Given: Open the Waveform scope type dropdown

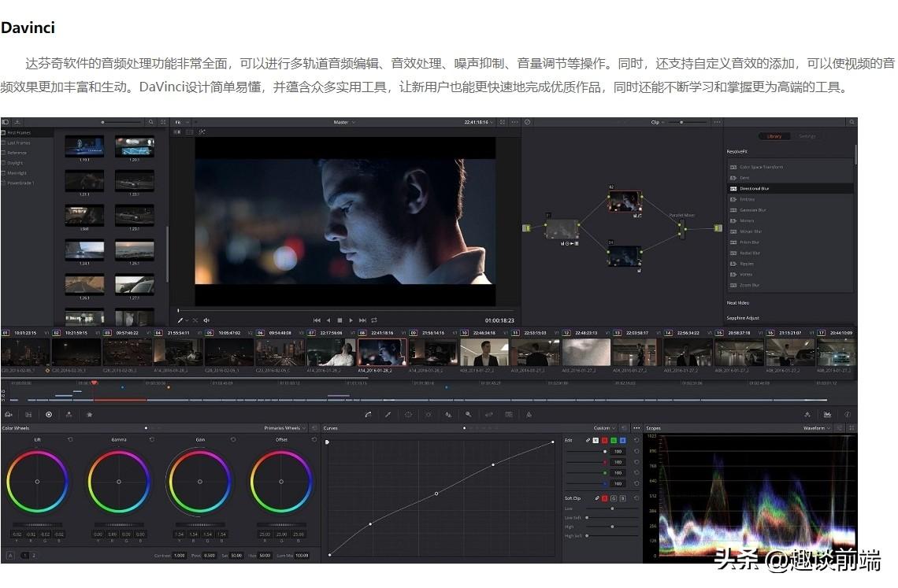Looking at the screenshot, I should (817, 427).
